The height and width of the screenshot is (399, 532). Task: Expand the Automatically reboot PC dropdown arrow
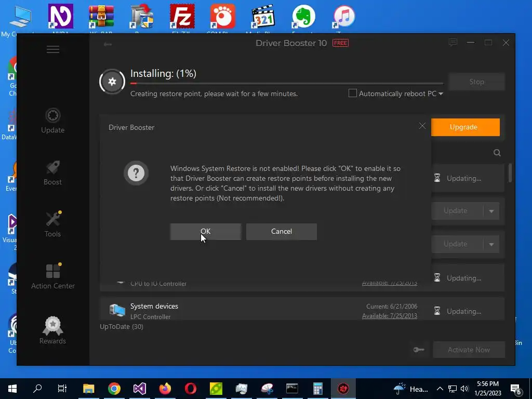pyautogui.click(x=441, y=94)
